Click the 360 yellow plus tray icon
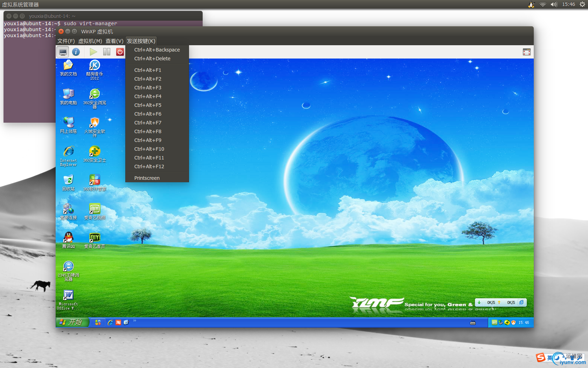Viewport: 588px width, 368px height. click(507, 322)
